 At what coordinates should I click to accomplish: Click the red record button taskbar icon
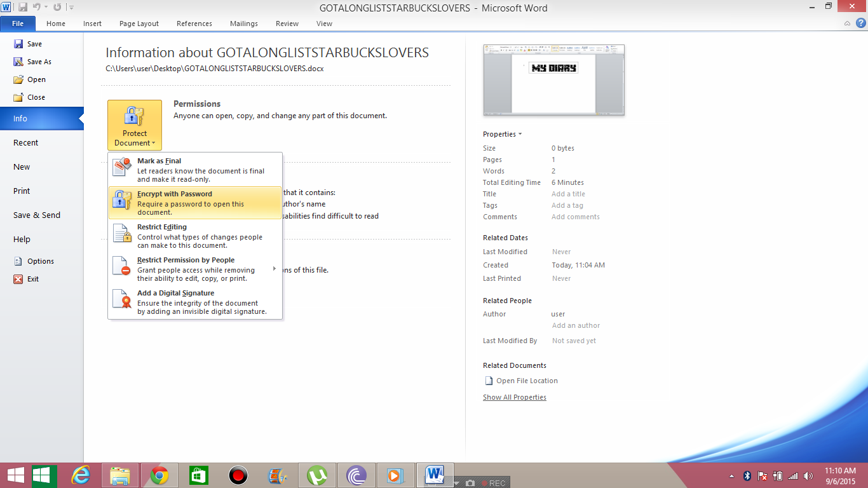(238, 475)
